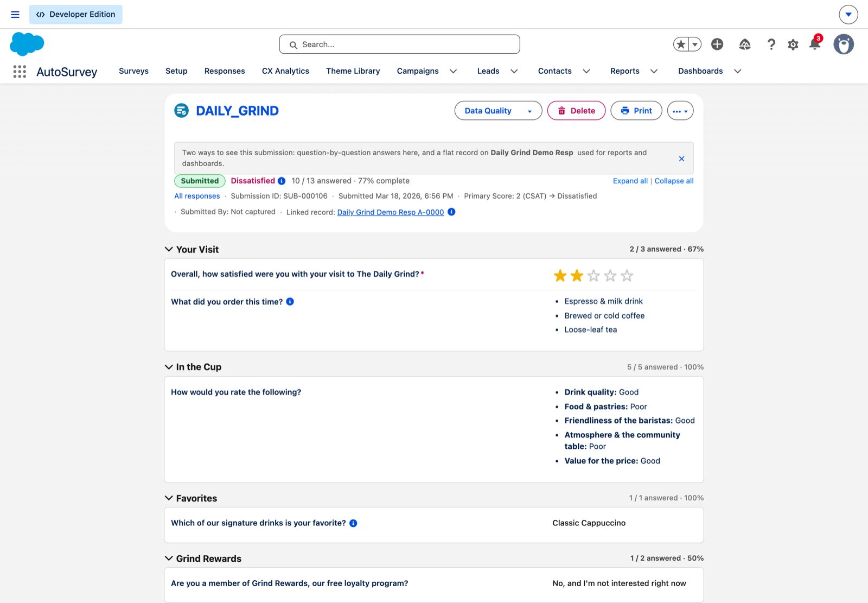Click the AutoSurvey app name
868x603 pixels.
pyautogui.click(x=67, y=72)
